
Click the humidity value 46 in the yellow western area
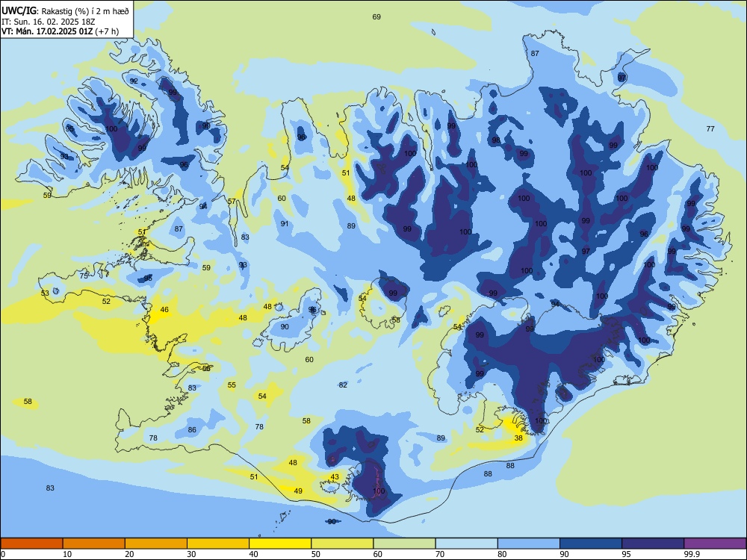coord(164,310)
